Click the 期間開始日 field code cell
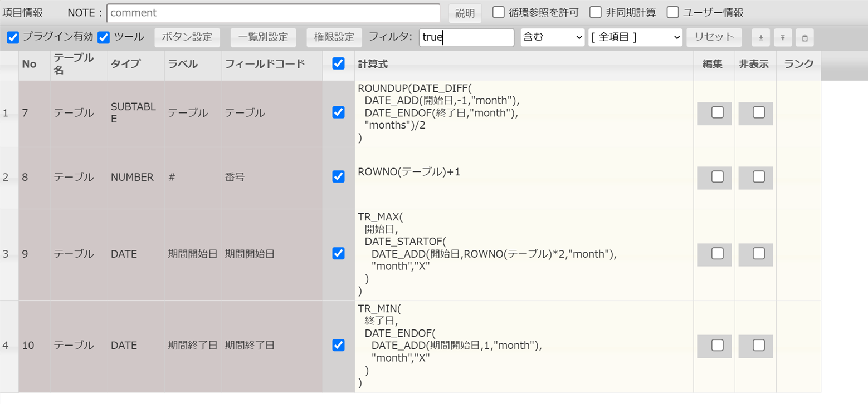 tap(272, 254)
